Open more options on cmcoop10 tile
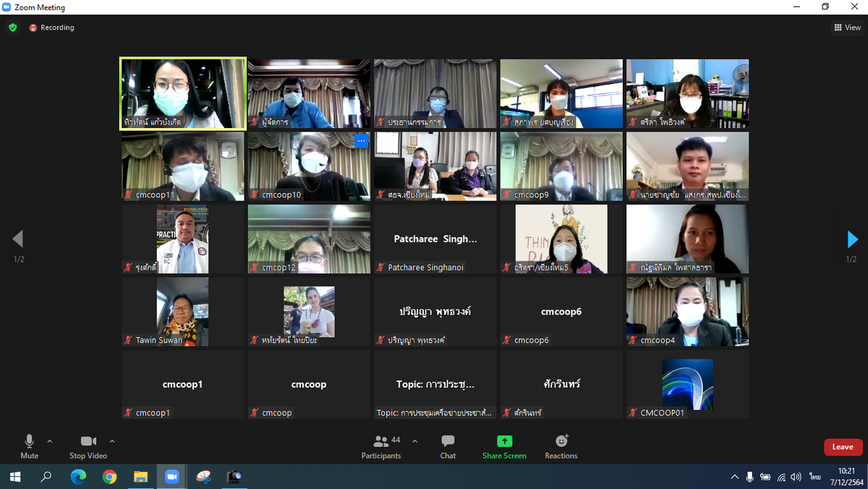 coord(361,141)
